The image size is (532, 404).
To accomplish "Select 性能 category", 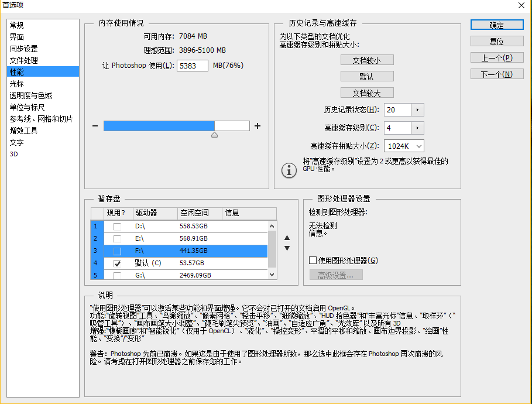I will click(x=43, y=72).
